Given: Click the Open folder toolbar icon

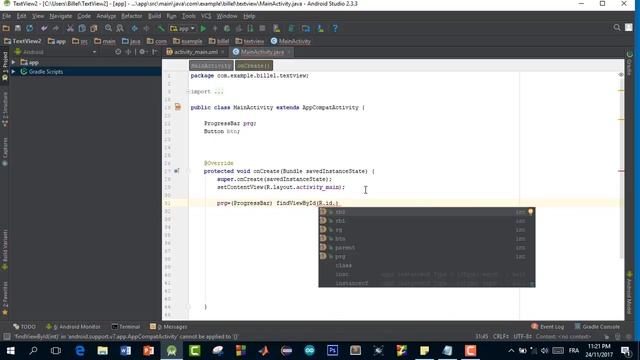Looking at the screenshot, I should [6, 28].
